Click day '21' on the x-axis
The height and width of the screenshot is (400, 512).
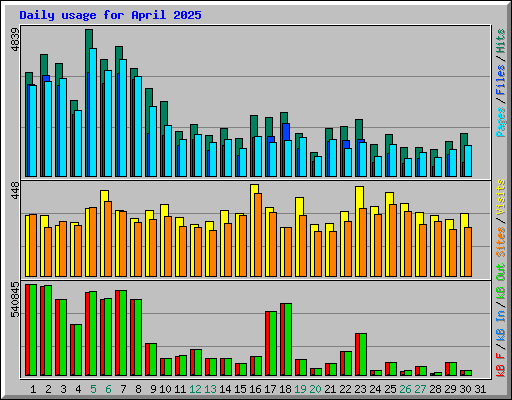coord(330,389)
